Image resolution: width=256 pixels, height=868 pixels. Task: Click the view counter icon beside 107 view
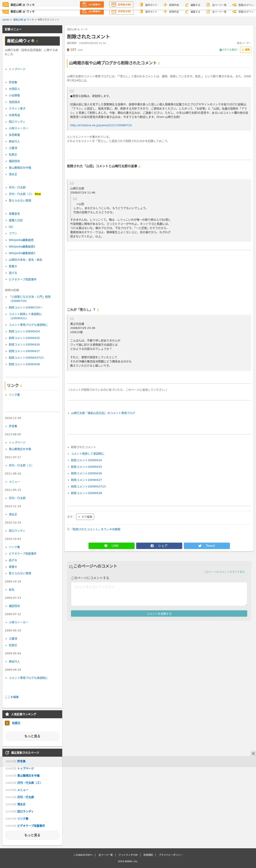68,50
